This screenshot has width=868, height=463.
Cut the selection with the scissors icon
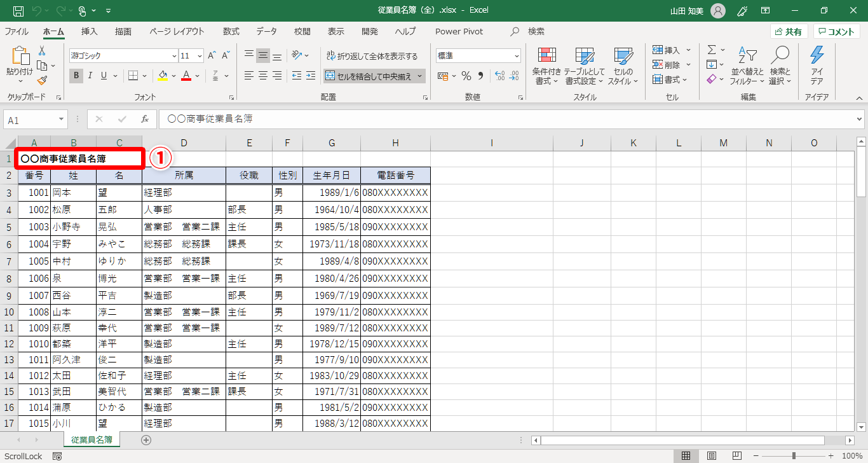(42, 50)
